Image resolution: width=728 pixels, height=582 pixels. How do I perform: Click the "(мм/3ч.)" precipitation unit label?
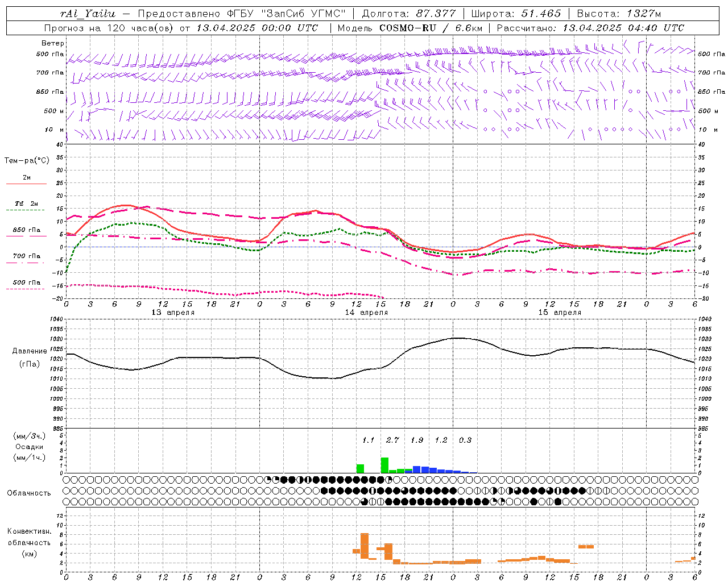pyautogui.click(x=29, y=436)
